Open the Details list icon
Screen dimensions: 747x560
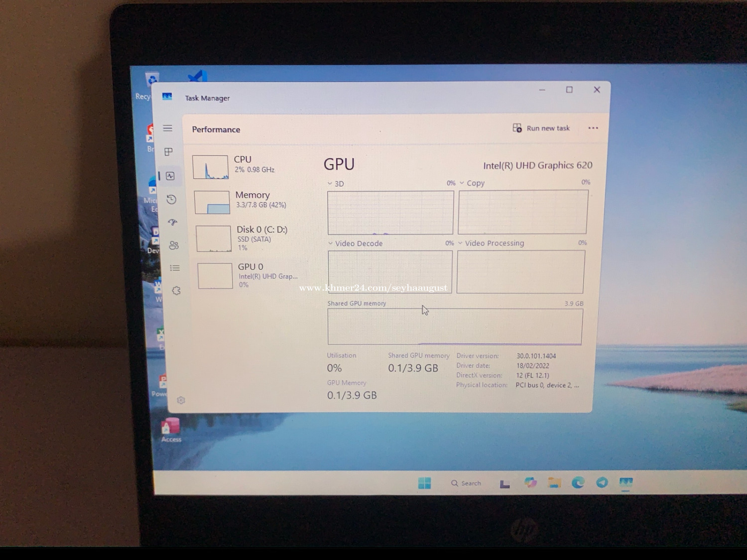coord(175,268)
